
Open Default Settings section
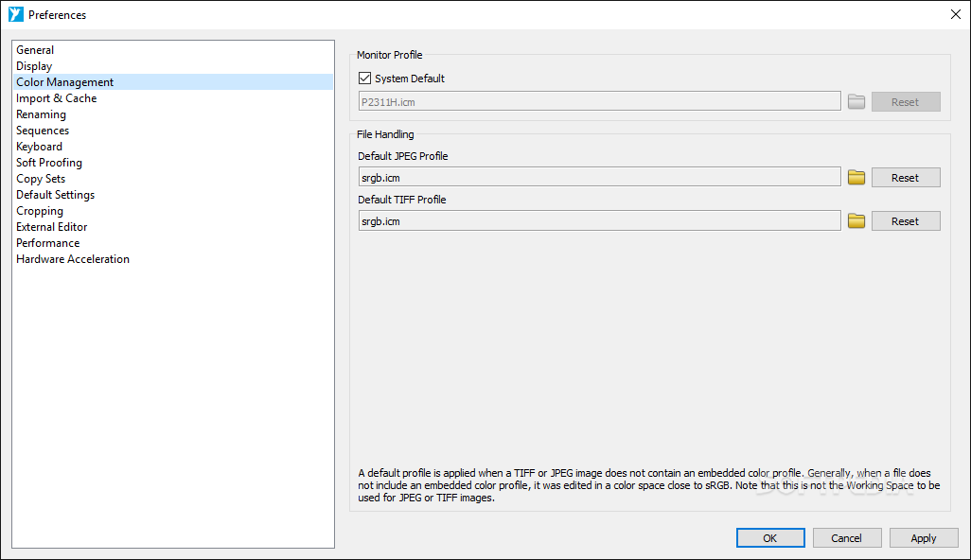[173, 195]
